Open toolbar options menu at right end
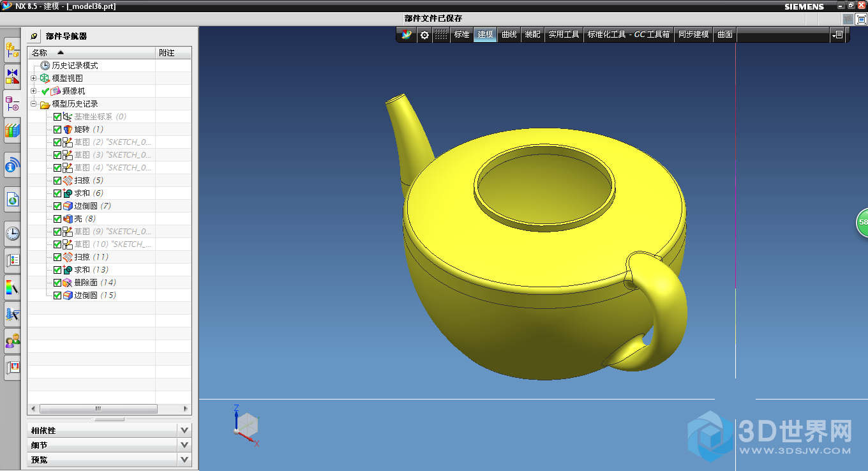Image resolution: width=868 pixels, height=471 pixels. (837, 34)
